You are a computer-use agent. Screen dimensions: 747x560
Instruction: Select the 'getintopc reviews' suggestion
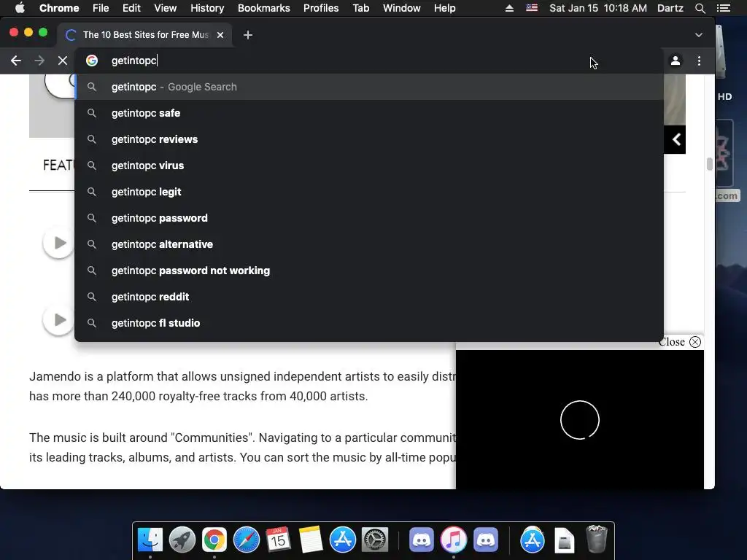coord(369,139)
